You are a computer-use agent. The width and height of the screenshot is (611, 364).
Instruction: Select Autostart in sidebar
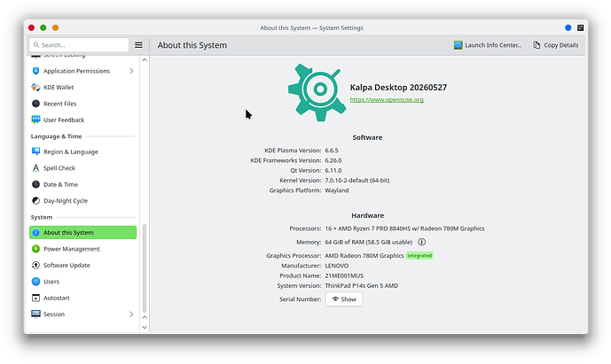tap(82, 298)
